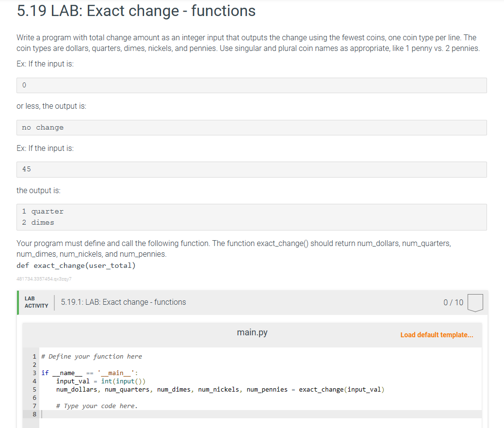Select the main.py file tab
Image resolution: width=504 pixels, height=428 pixels.
pyautogui.click(x=252, y=333)
